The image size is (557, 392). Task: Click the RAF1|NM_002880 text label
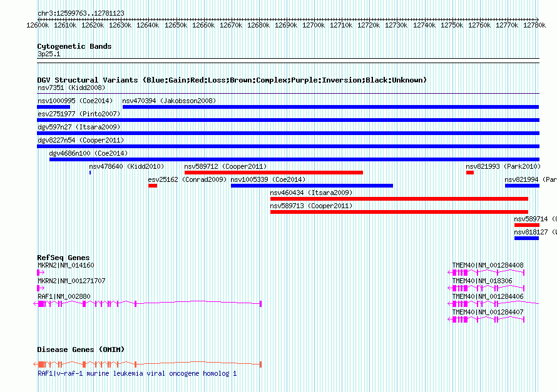coord(64,296)
